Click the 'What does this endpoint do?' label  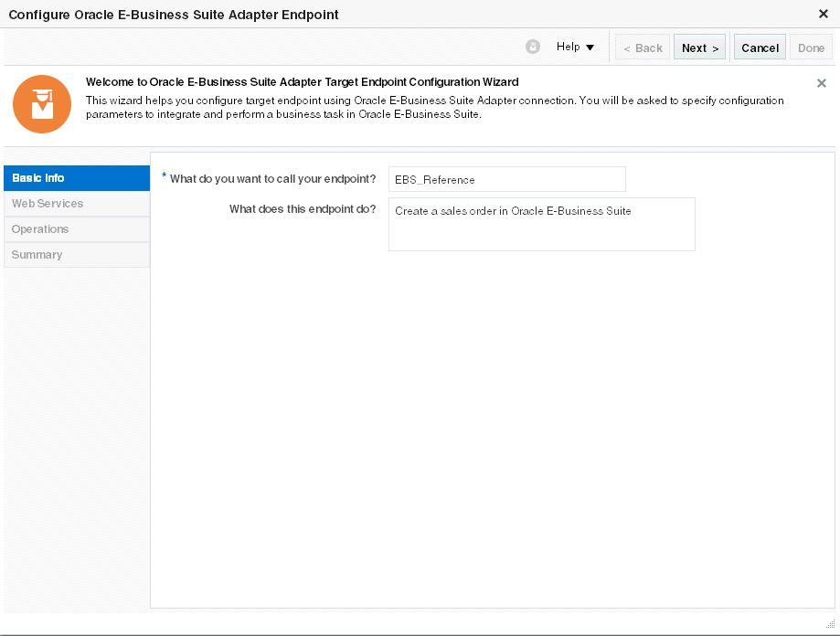point(303,208)
